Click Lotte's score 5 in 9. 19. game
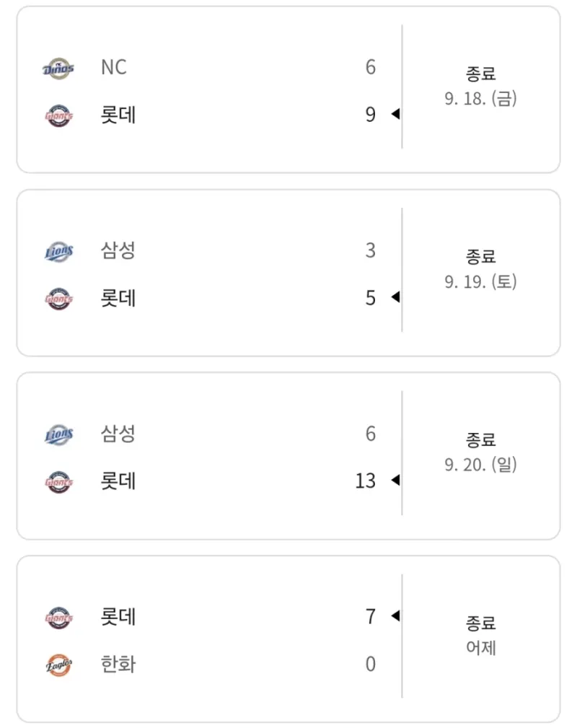 tap(371, 297)
